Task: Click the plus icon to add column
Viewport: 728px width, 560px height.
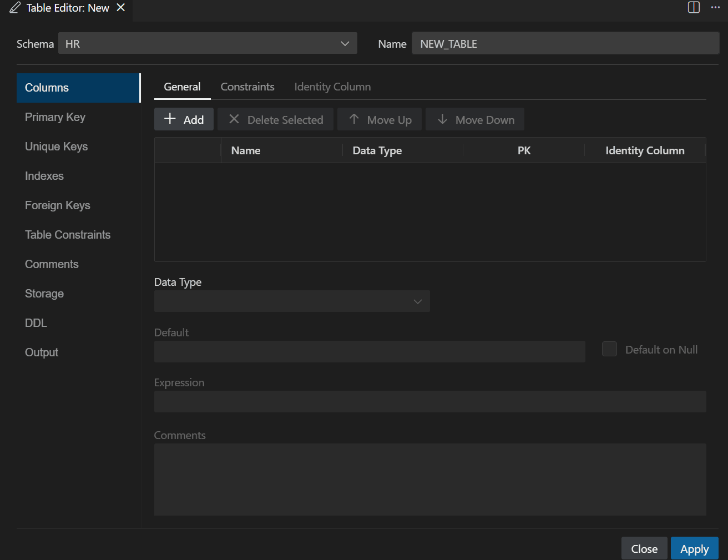Action: pos(170,119)
